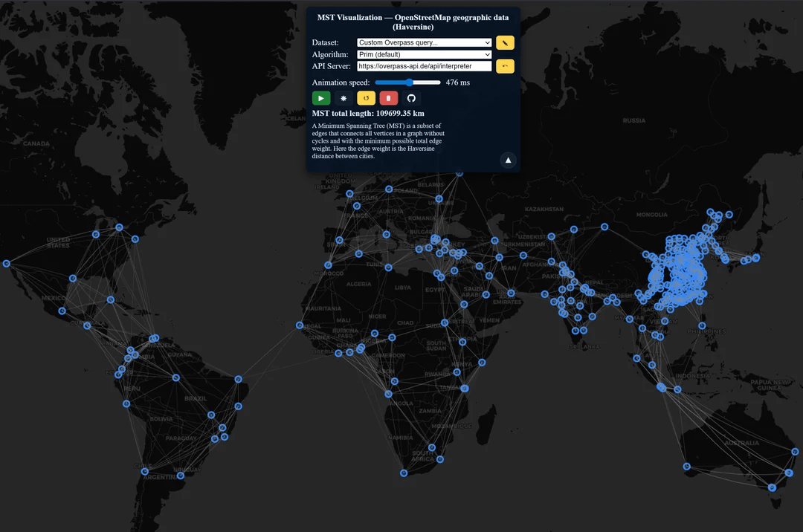Click the BRAZIL map label
The width and height of the screenshot is (803, 532).
point(196,398)
